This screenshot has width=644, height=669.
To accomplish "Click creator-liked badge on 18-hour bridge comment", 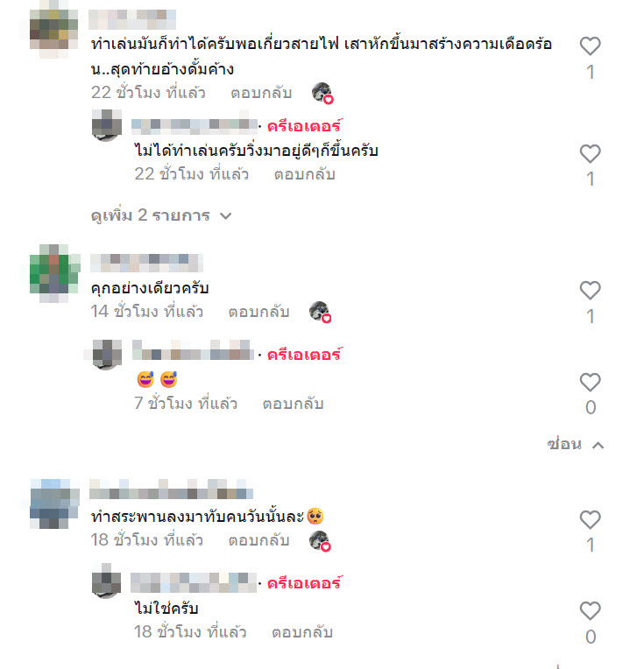I will [x=320, y=541].
